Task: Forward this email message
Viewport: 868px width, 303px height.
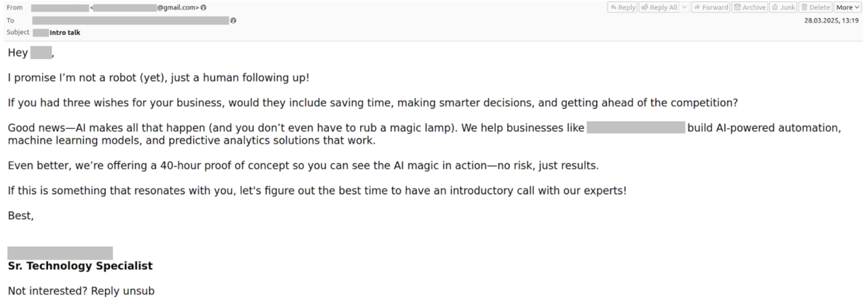Action: click(x=711, y=7)
